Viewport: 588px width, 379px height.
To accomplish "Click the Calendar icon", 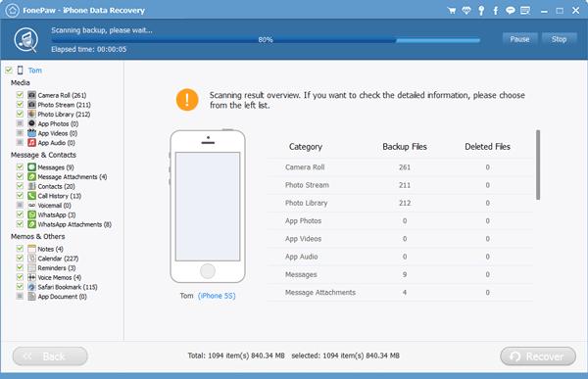I will click(32, 259).
